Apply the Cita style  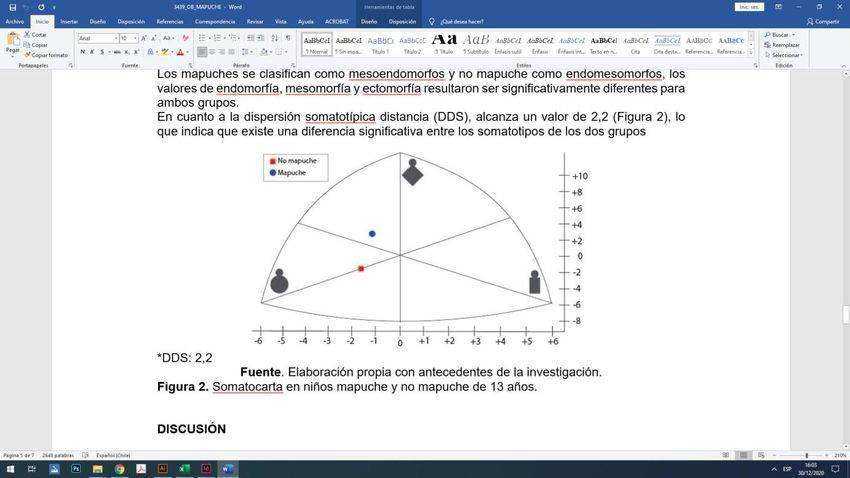coord(635,44)
